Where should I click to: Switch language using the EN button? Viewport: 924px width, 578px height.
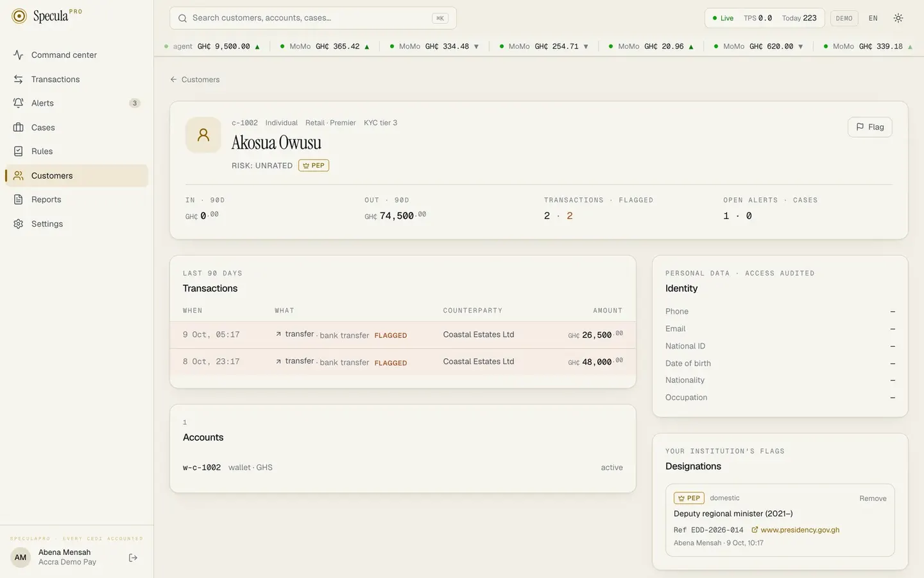[873, 18]
